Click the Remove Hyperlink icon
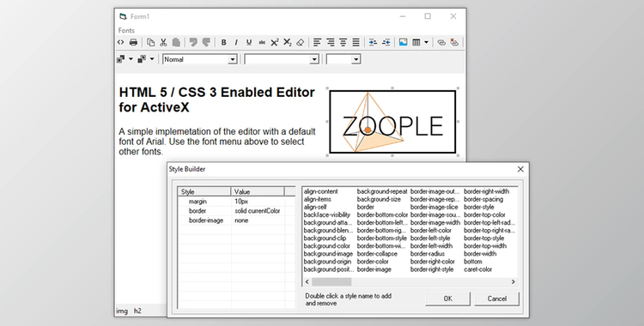The width and height of the screenshot is (644, 326). point(454,42)
